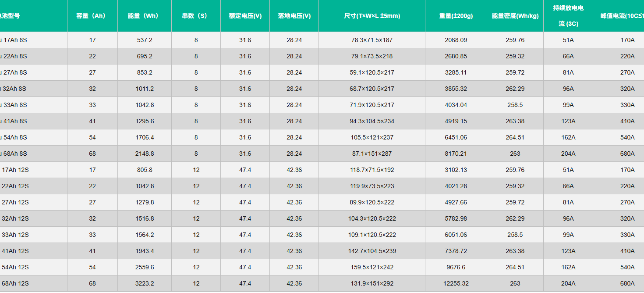Click the dimension cell 142.7×104.5×239
The image size is (644, 293).
tap(372, 251)
